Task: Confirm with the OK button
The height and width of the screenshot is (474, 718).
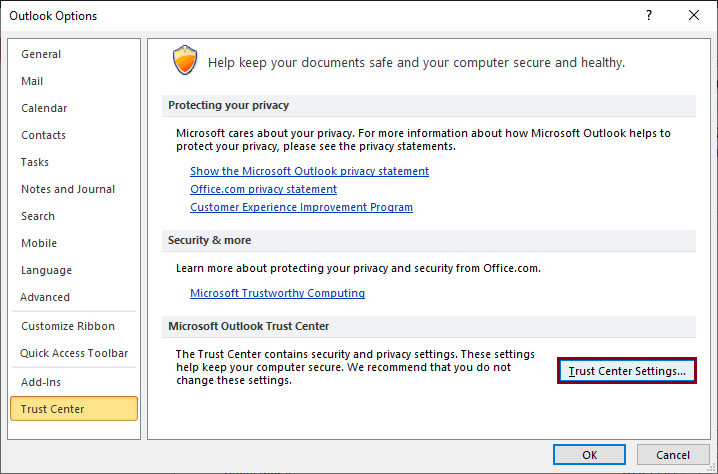Action: (x=589, y=455)
